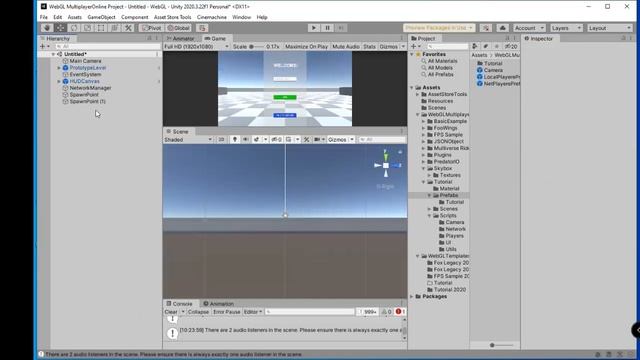Select the Move tool
Image resolution: width=640 pixels, height=360 pixels.
coord(60,28)
